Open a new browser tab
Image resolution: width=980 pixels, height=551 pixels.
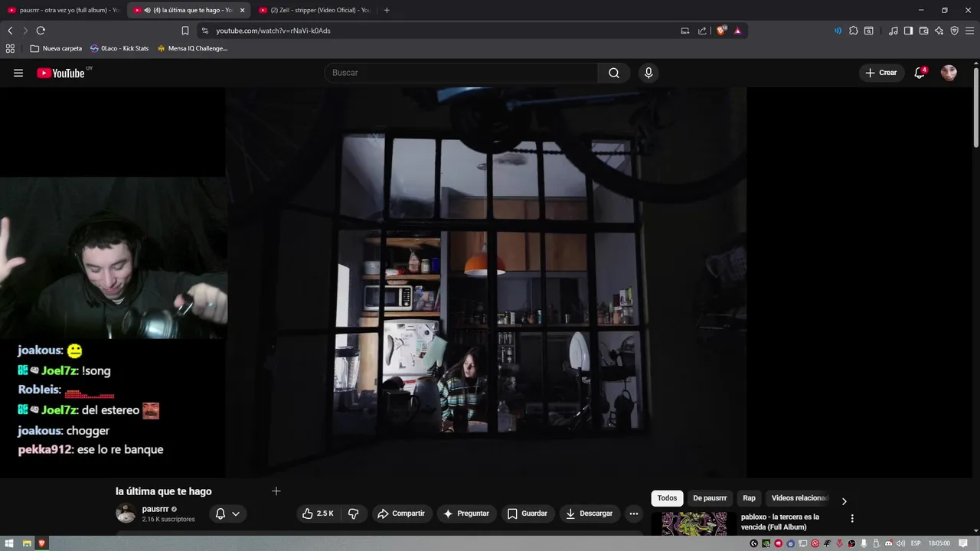pyautogui.click(x=387, y=10)
